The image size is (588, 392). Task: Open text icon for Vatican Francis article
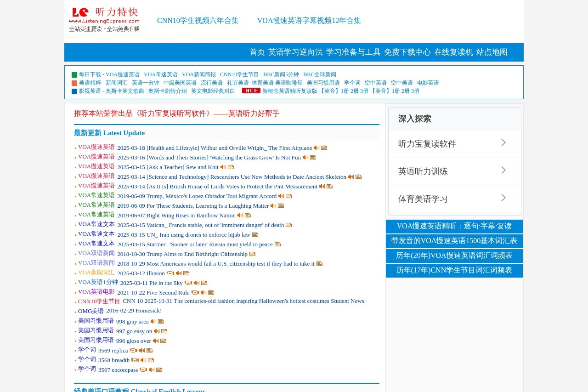[x=288, y=225]
